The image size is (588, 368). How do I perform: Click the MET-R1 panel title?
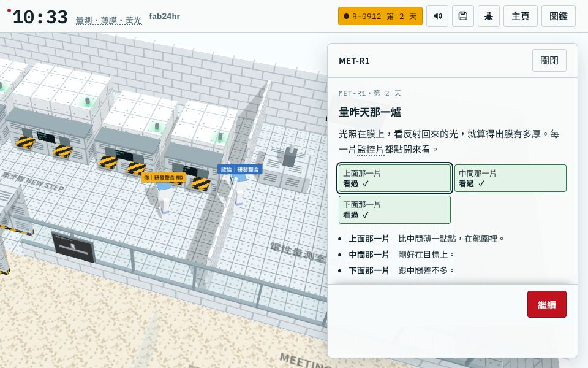point(354,61)
